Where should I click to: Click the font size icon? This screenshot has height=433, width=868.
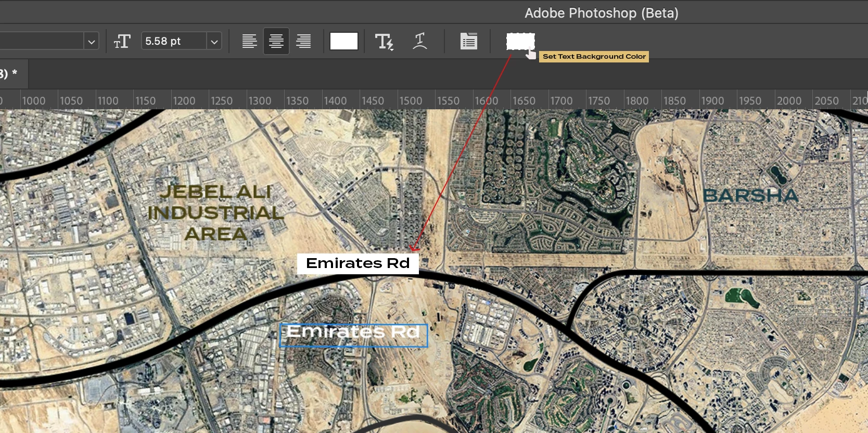pyautogui.click(x=122, y=41)
